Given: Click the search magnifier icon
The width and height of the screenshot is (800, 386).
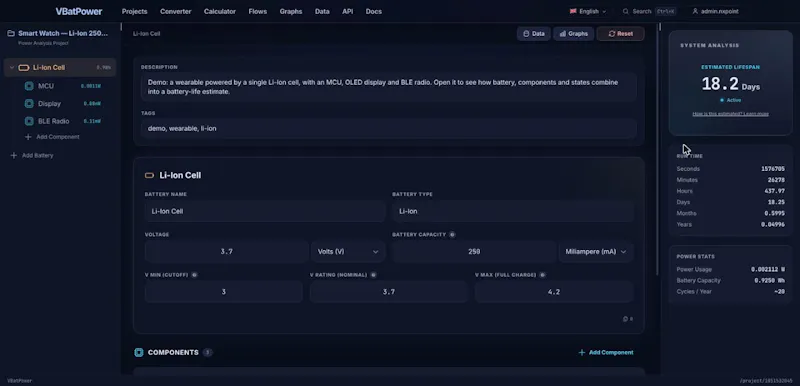Looking at the screenshot, I should point(626,11).
